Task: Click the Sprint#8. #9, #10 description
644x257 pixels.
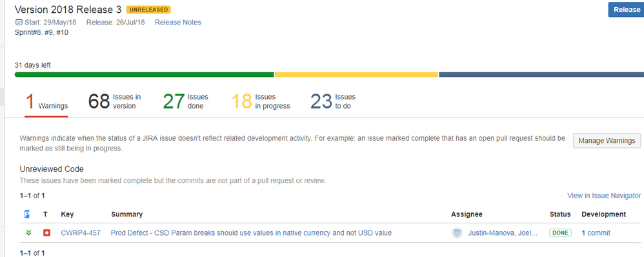Action: coord(41,32)
